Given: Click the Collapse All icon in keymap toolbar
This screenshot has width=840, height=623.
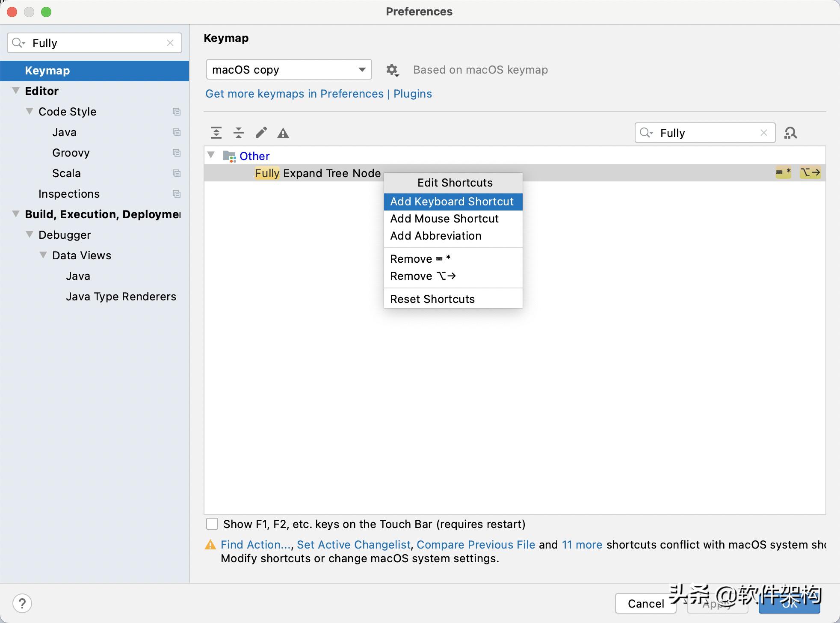Looking at the screenshot, I should pyautogui.click(x=238, y=133).
